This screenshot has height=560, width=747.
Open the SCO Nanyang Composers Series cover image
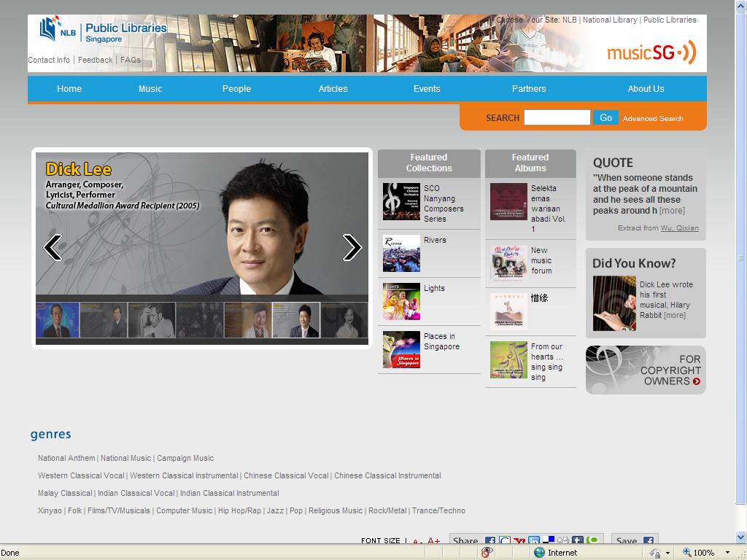coord(401,202)
